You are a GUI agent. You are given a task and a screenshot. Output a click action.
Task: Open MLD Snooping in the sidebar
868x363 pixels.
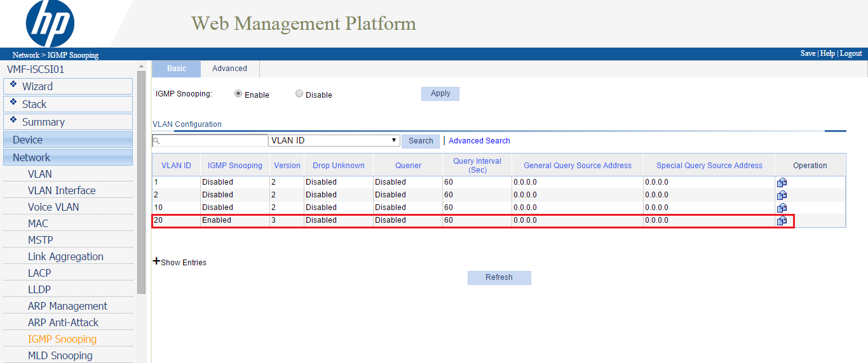coord(60,355)
